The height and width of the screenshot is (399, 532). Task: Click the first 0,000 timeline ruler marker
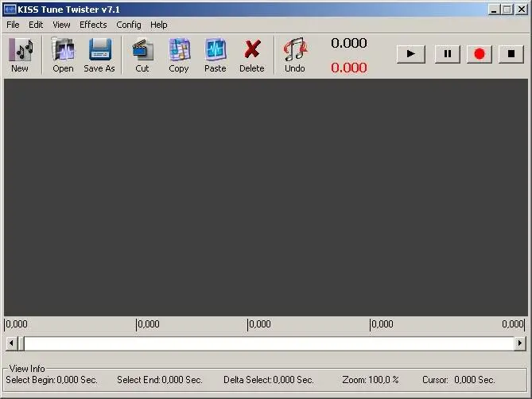click(x=16, y=324)
